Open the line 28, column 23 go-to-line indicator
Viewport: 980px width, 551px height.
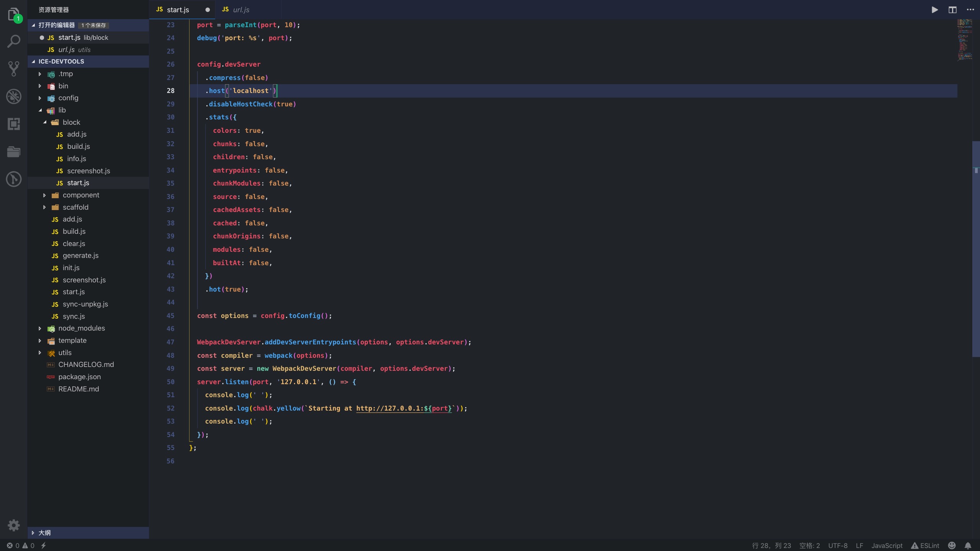(771, 546)
